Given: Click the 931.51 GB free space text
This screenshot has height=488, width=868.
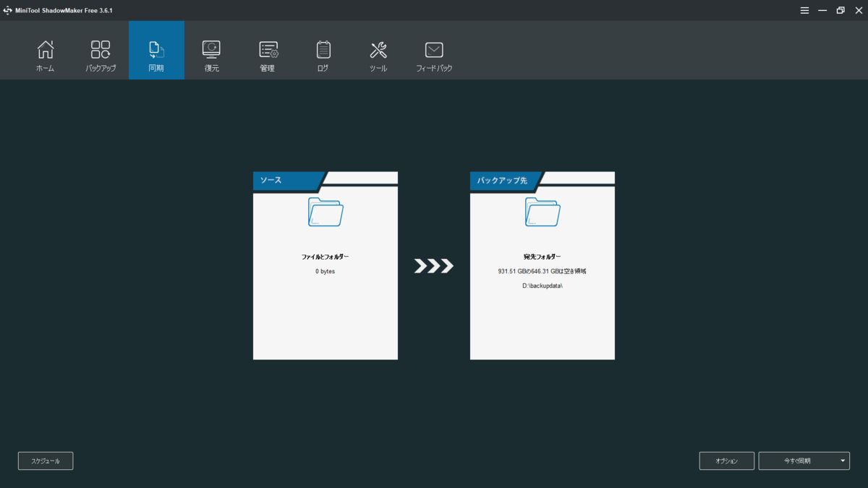Looking at the screenshot, I should pyautogui.click(x=542, y=271).
